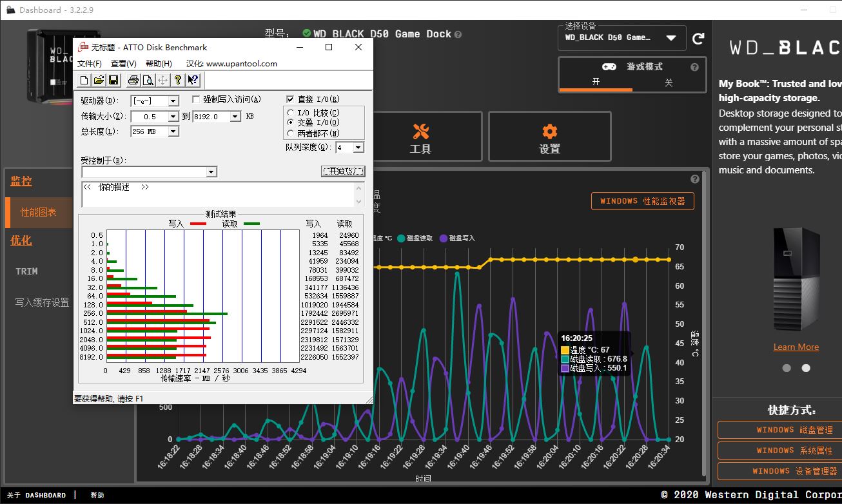
Task: Select TRIM in the sidebar
Action: (x=26, y=271)
